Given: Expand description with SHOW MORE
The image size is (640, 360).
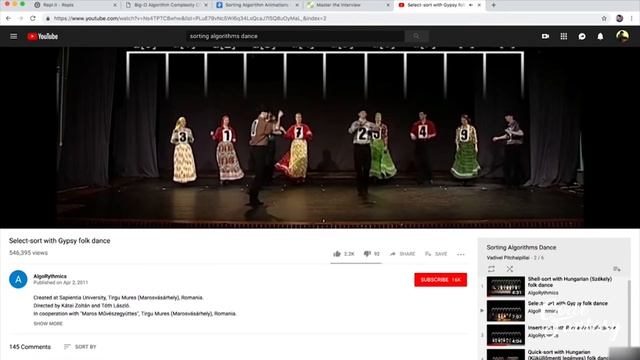Looking at the screenshot, I should 48,324.
